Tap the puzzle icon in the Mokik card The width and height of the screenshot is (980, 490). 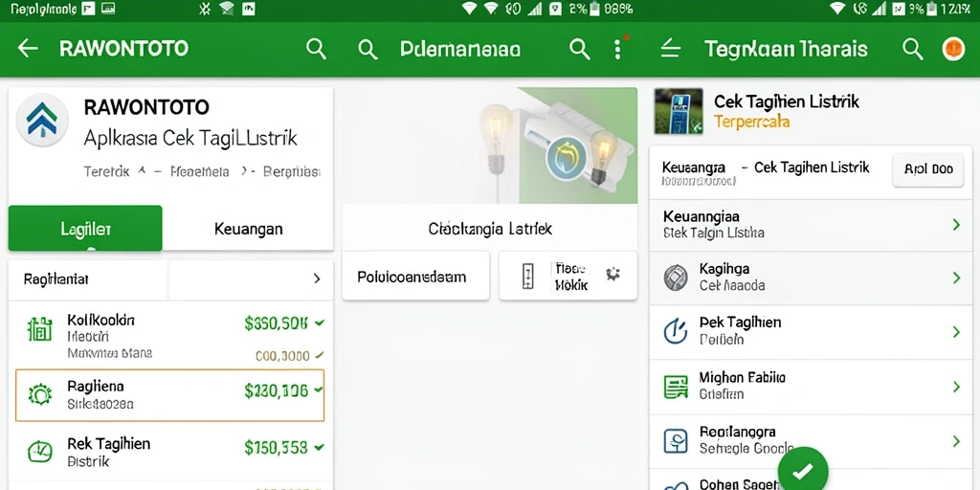click(x=612, y=274)
